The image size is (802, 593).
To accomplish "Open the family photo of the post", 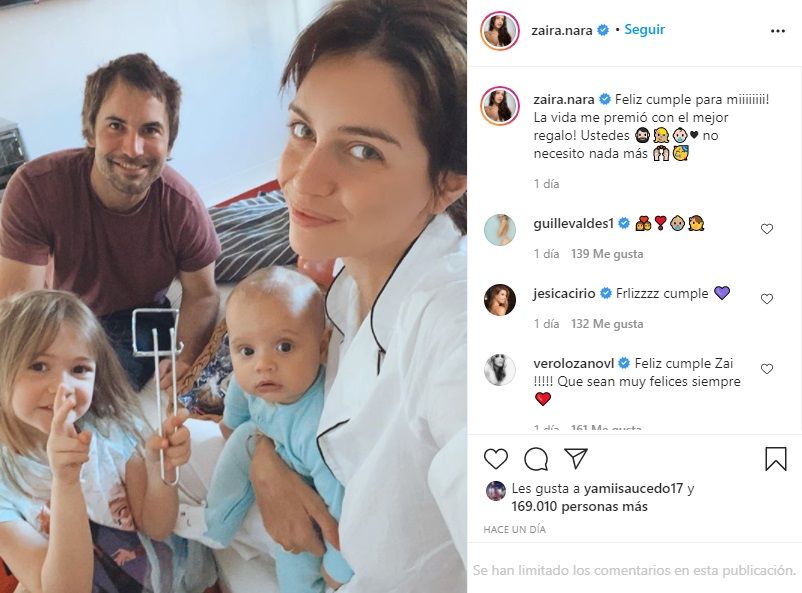I will click(233, 297).
